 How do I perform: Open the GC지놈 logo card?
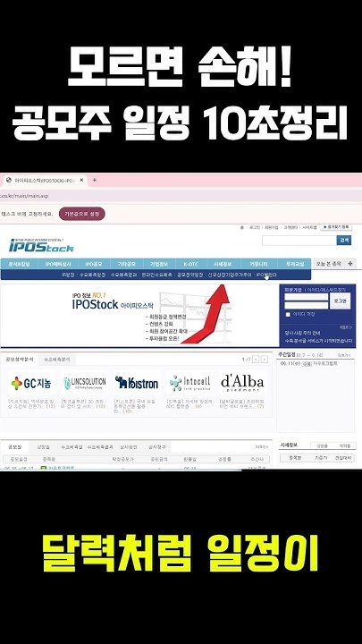coord(31,383)
